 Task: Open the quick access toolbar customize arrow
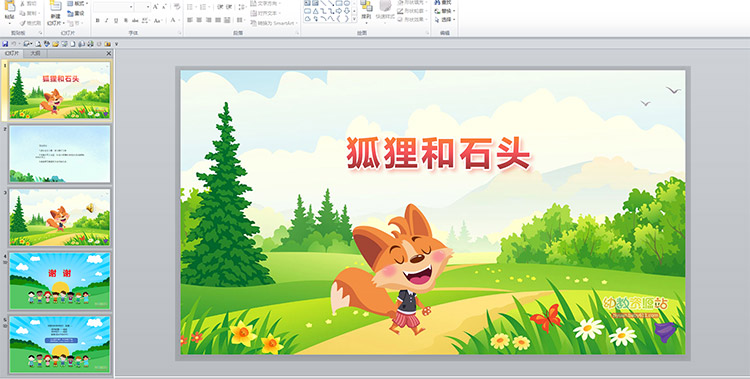[x=116, y=44]
